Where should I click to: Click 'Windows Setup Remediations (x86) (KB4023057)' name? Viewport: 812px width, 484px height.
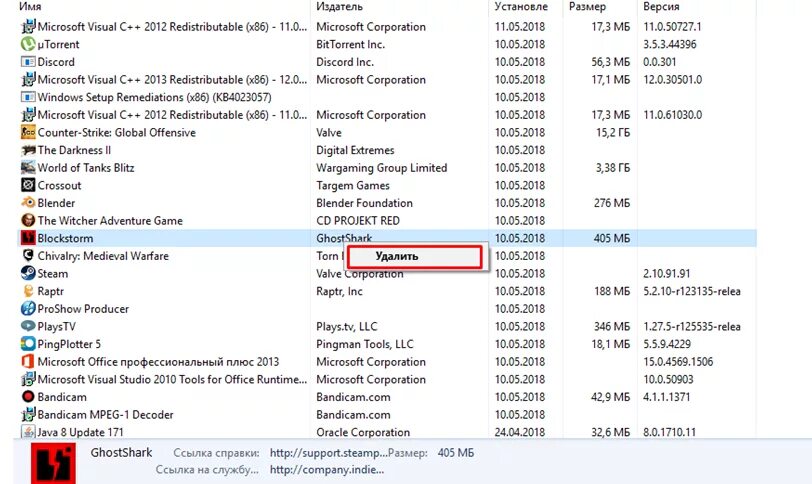coord(154,97)
